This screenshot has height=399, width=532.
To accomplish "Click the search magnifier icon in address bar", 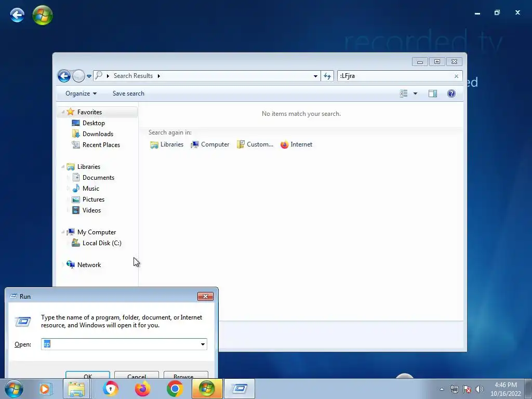I will coord(99,75).
